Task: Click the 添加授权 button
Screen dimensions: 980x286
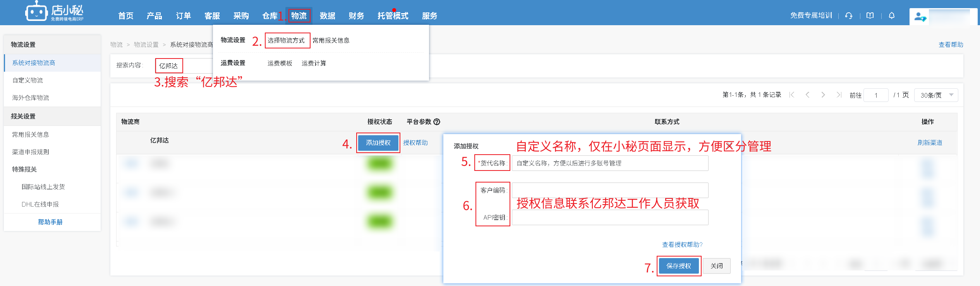Action: [x=378, y=143]
